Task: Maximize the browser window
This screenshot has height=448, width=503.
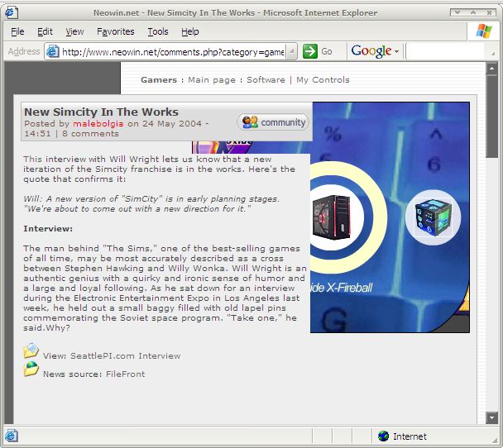Action: point(473,12)
